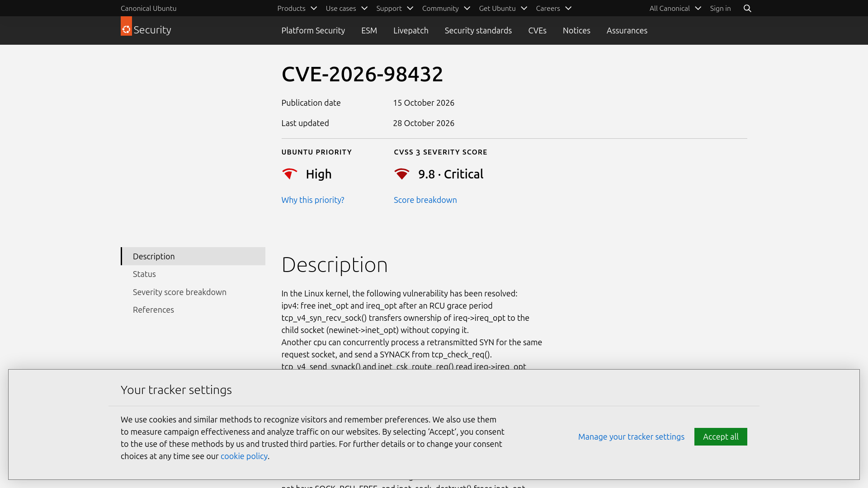The width and height of the screenshot is (868, 488).
Task: Expand the Products dropdown
Action: click(297, 8)
